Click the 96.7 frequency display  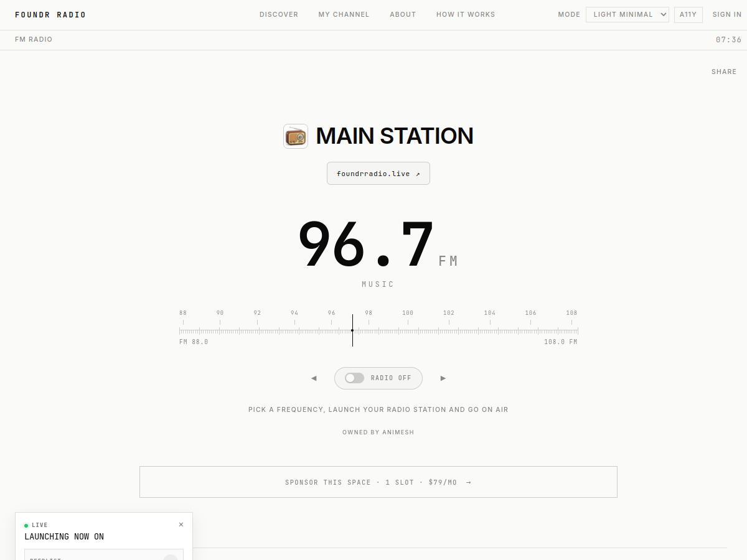366,245
